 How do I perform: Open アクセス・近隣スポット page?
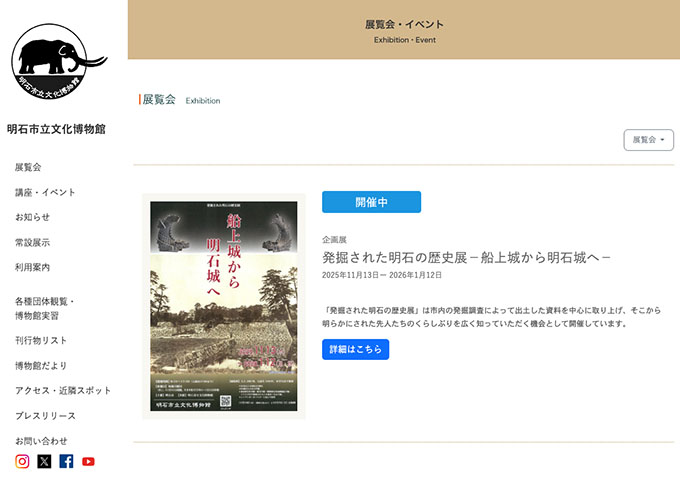click(x=63, y=391)
